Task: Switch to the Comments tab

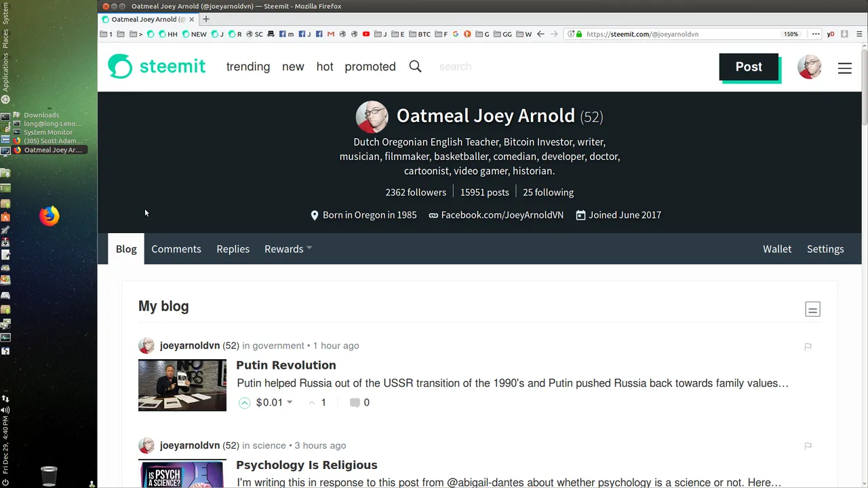Action: coord(176,249)
